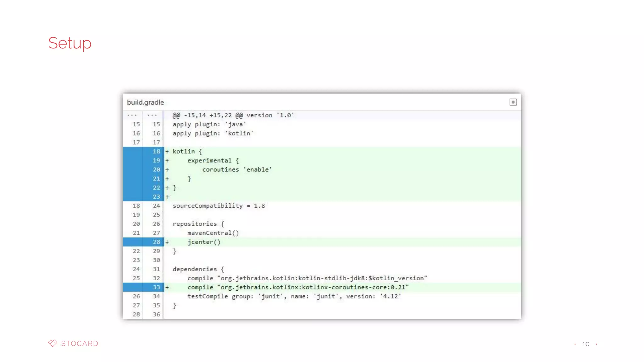Click new line number 18

[156, 151]
